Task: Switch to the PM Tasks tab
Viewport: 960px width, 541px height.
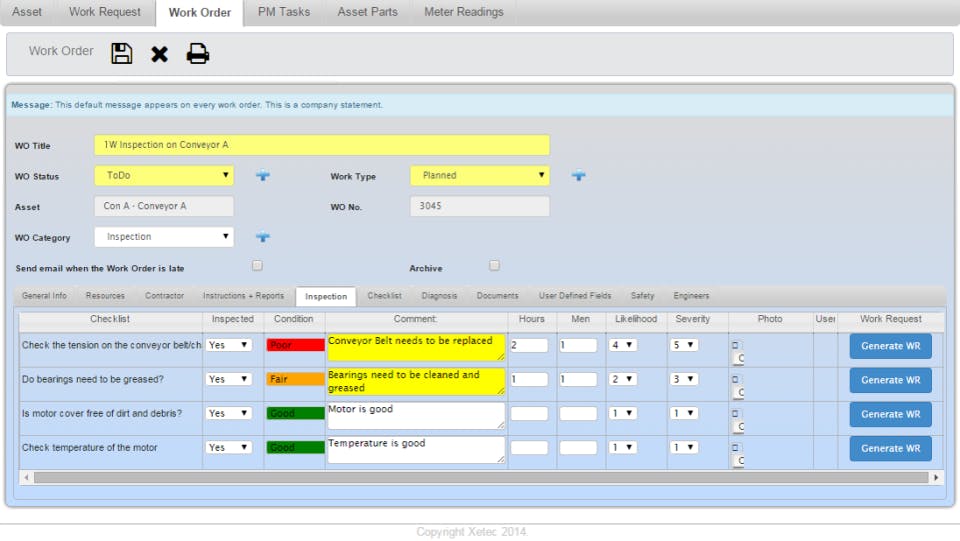Action: click(284, 12)
